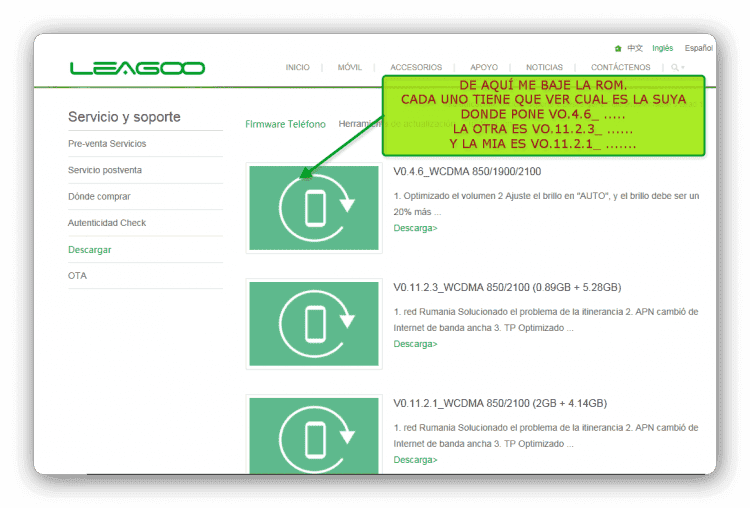
Task: Click the home icon beside 中文
Action: pos(618,48)
